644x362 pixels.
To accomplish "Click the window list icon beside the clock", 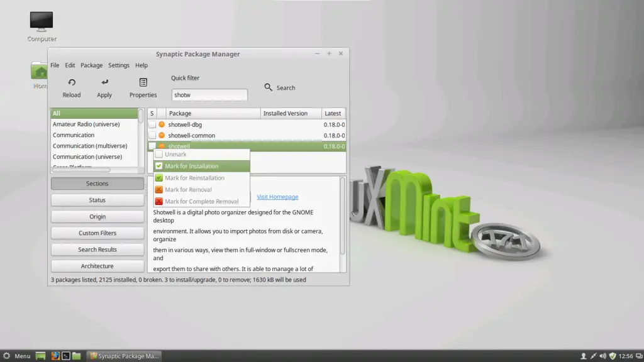I will pos(639,356).
